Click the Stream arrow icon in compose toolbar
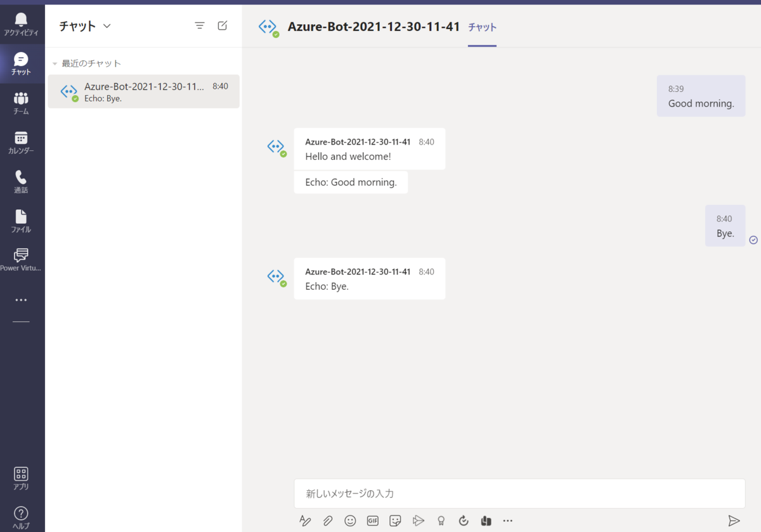Image resolution: width=761 pixels, height=532 pixels. click(x=418, y=521)
